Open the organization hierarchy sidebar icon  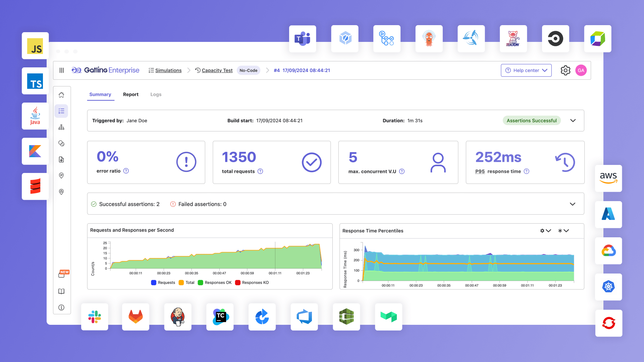tap(61, 127)
